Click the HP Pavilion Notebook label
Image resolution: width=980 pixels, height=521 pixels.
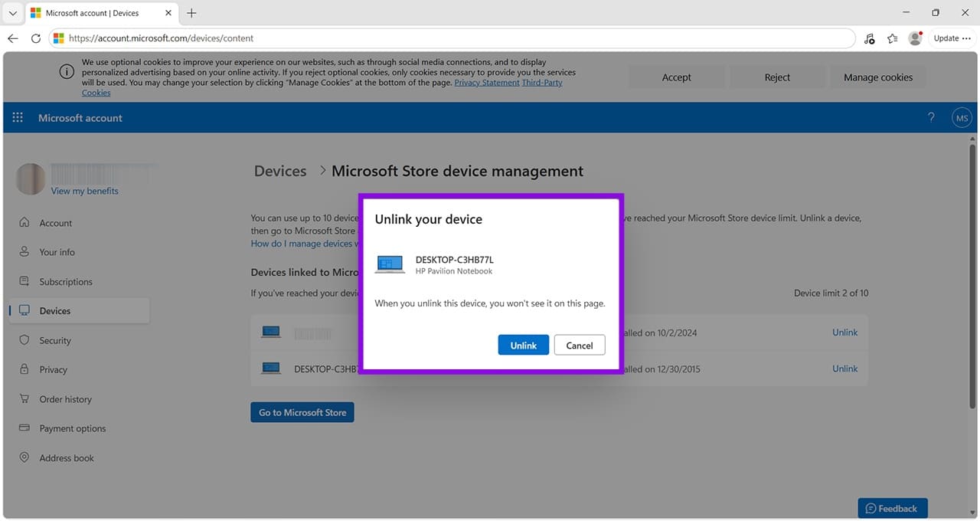click(454, 271)
